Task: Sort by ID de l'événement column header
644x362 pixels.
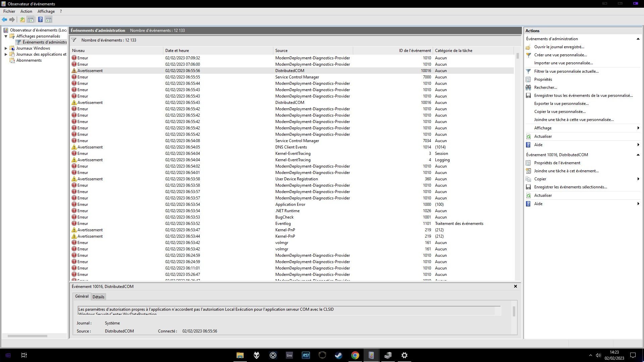Action: [x=393, y=51]
